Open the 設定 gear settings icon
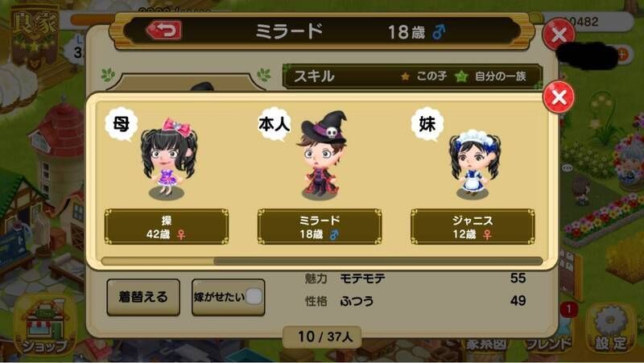The width and height of the screenshot is (644, 363). coord(611,328)
